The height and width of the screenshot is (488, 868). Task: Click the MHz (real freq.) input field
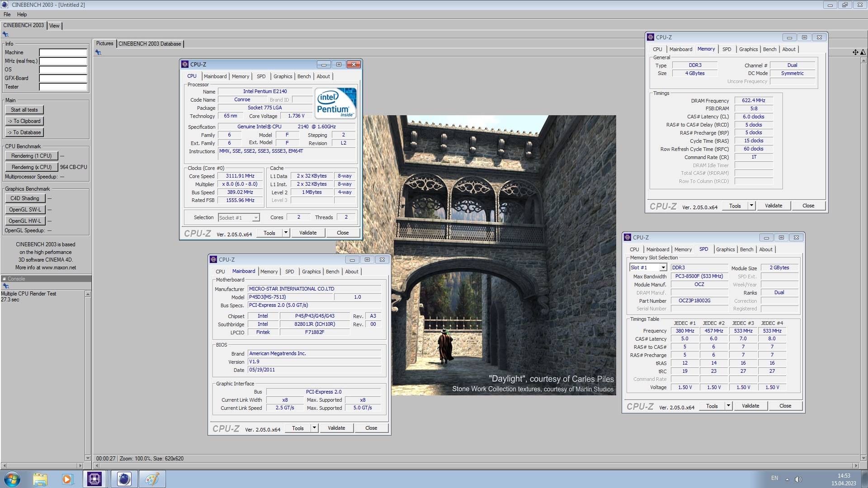[x=63, y=61]
